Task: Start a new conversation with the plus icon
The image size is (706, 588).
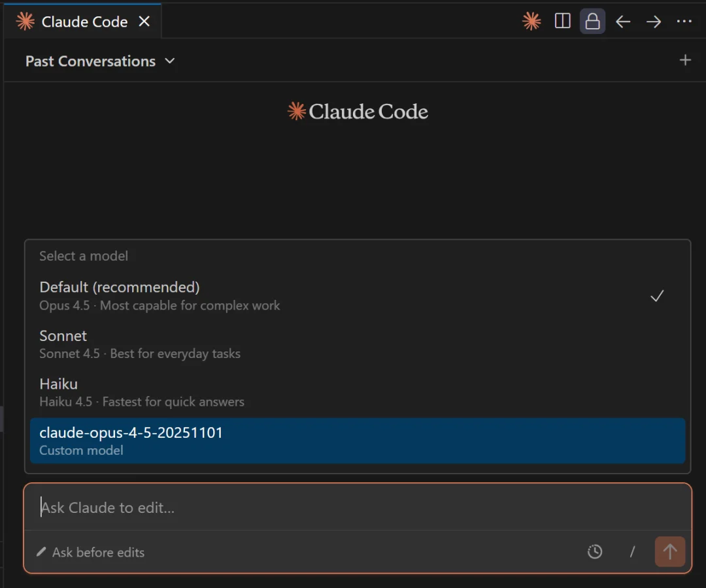Action: (x=685, y=61)
